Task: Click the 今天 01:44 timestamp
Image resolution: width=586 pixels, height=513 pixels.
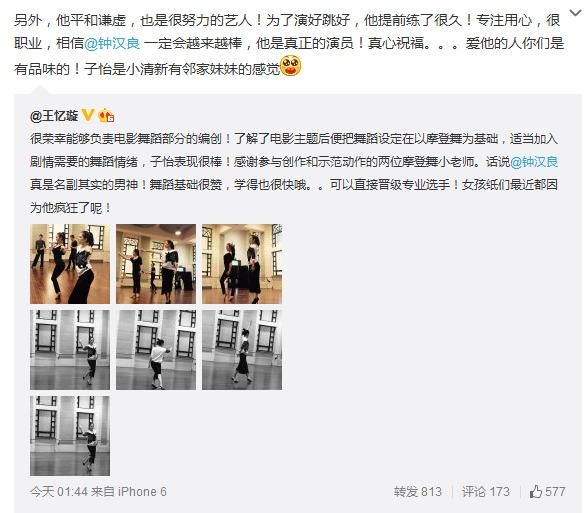Action: (59, 491)
